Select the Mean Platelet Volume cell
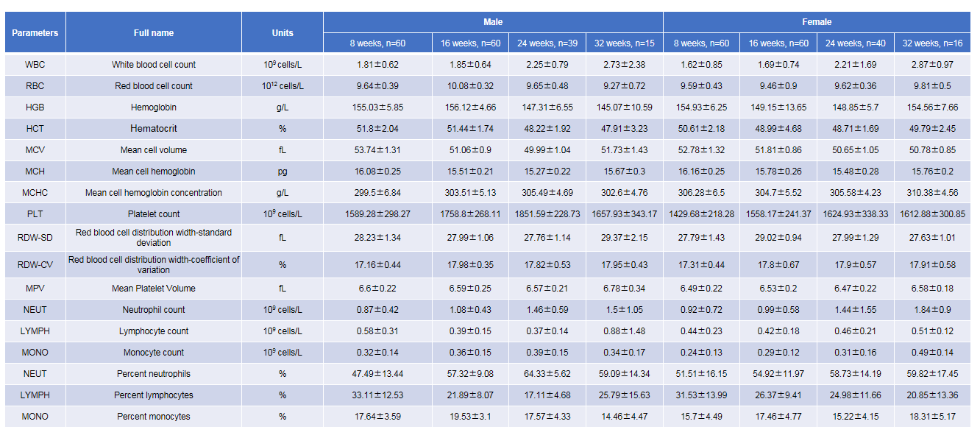The height and width of the screenshot is (438, 980). 154,289
